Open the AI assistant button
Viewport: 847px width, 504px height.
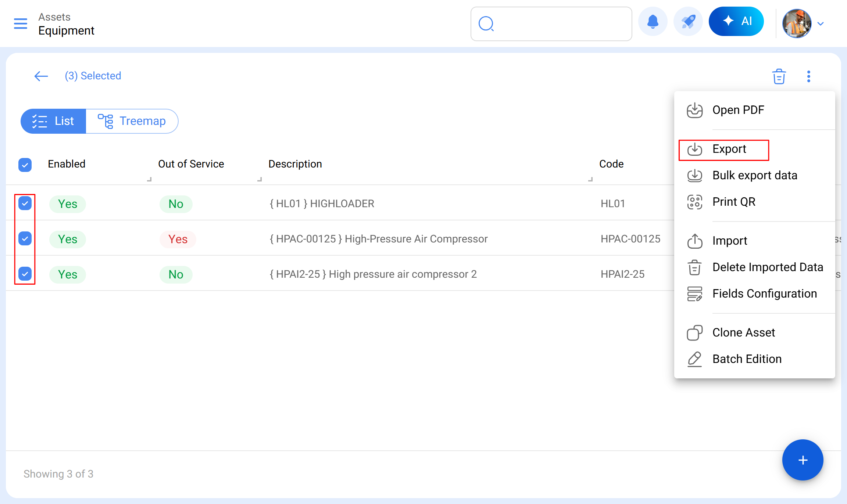(736, 21)
